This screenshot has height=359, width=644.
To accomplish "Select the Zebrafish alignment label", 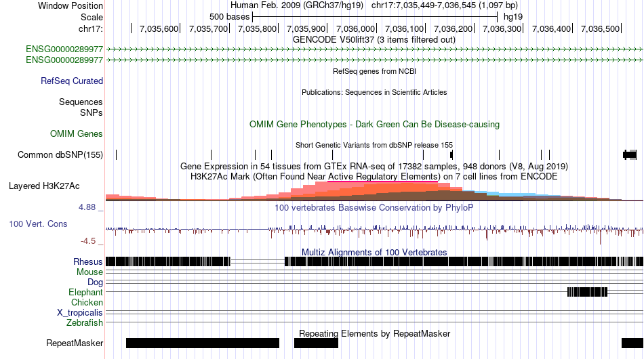I will 85,323.
